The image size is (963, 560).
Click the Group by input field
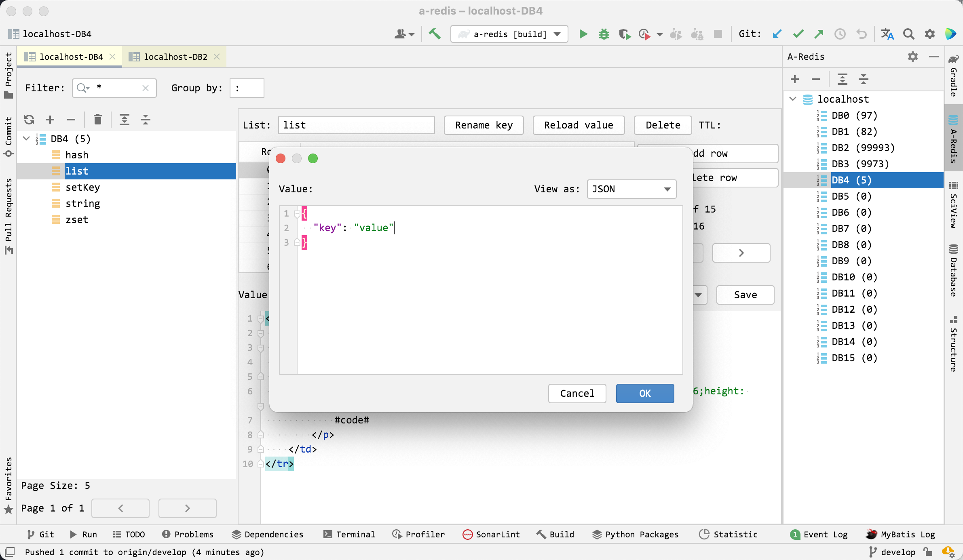point(247,88)
